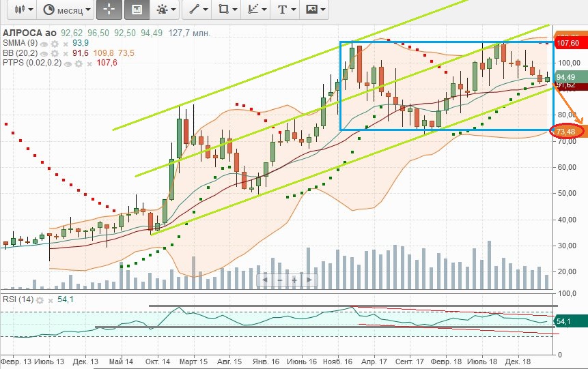This screenshot has width=588, height=369.
Task: Remove the RSI (14) indicator
Action: coord(51,300)
